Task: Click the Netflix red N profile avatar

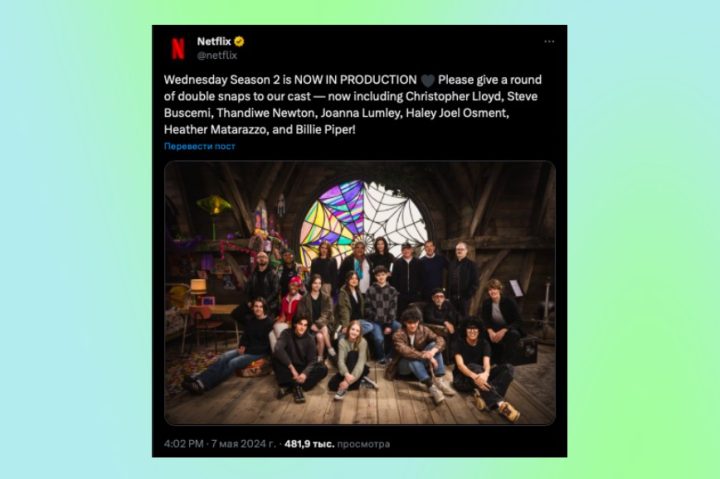Action: 178,48
